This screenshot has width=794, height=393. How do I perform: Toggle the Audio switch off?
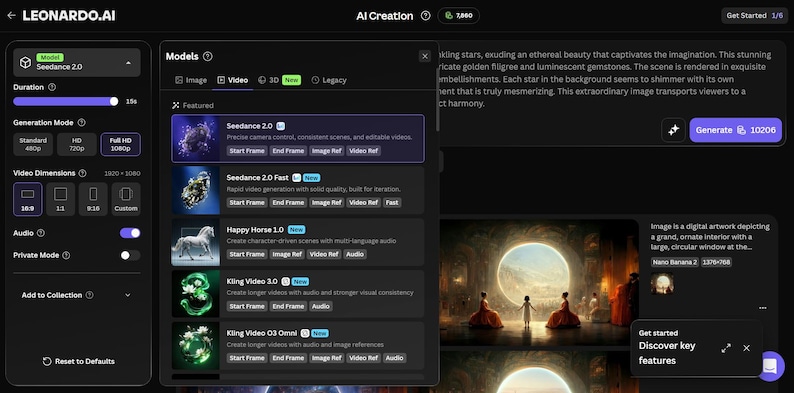(130, 233)
